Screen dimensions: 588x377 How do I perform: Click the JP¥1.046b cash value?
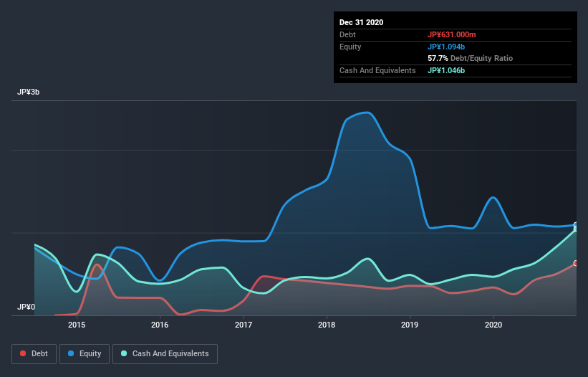click(446, 70)
